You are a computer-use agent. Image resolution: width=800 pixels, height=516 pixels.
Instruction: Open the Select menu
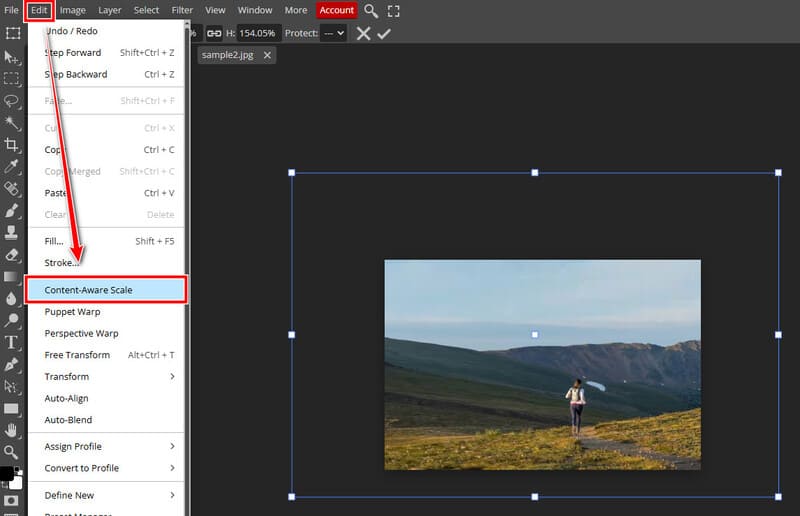(146, 10)
